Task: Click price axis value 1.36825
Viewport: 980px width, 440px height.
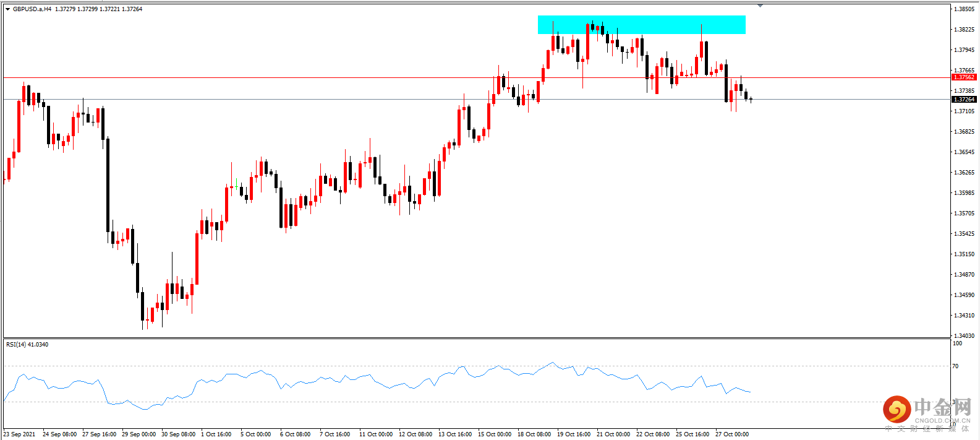Action: tap(964, 132)
